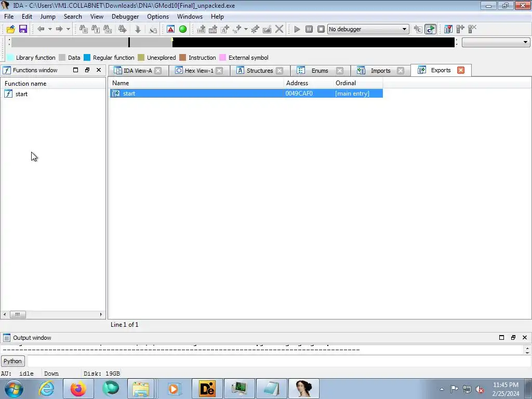Click the Functions window horizontal scrollbar thumb
This screenshot has height=399, width=532.
tap(18, 314)
